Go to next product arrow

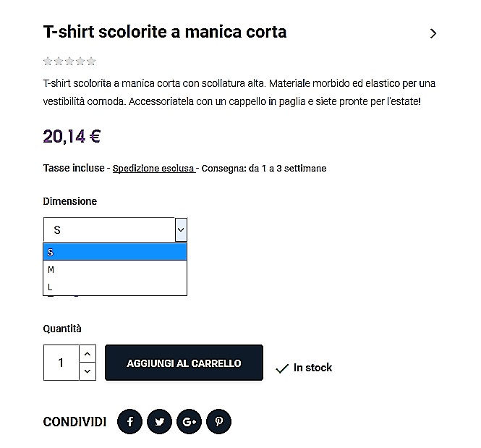click(x=433, y=33)
